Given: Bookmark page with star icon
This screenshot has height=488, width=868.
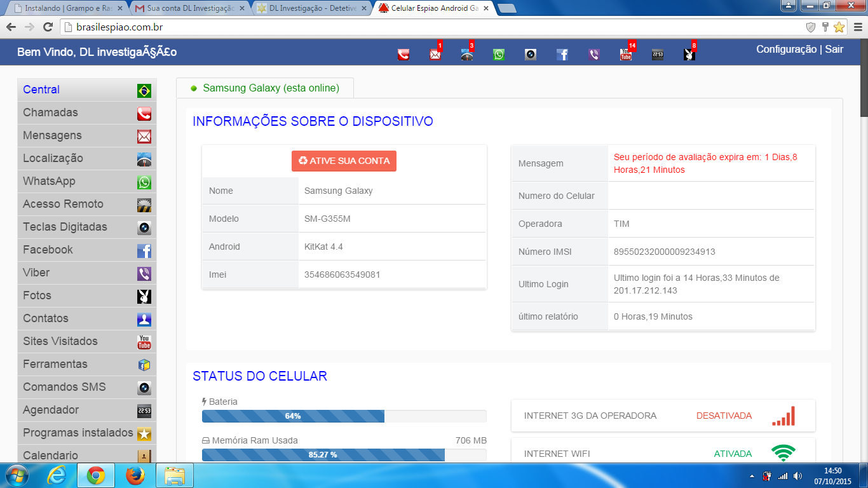Looking at the screenshot, I should [839, 27].
